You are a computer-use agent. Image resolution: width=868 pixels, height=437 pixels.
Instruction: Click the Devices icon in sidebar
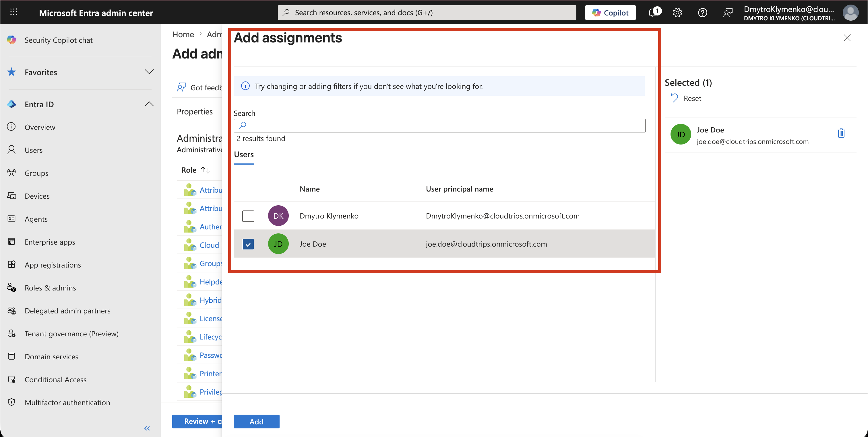click(11, 196)
